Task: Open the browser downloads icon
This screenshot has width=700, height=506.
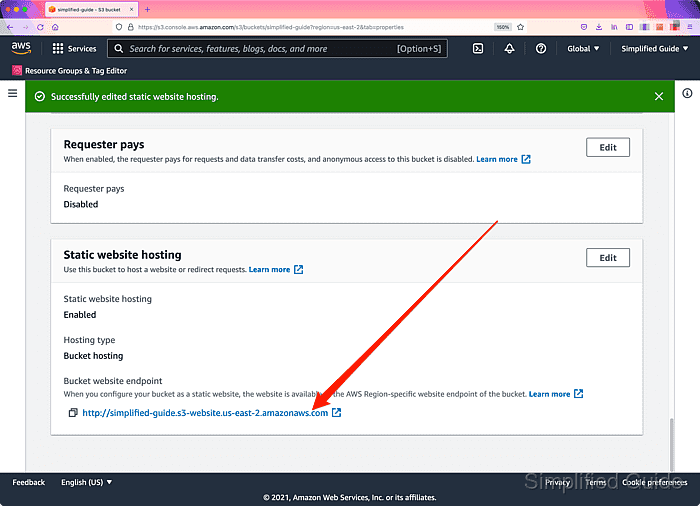Action: (x=599, y=27)
